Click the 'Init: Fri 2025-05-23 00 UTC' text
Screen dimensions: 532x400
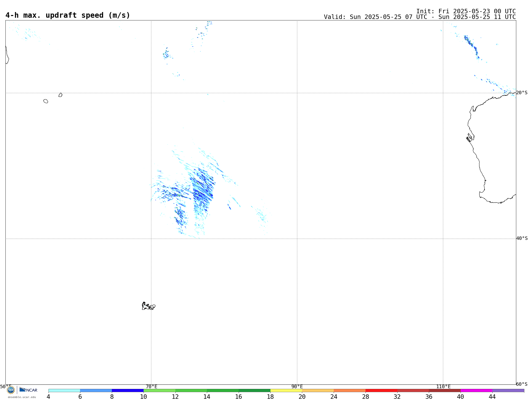click(x=466, y=11)
